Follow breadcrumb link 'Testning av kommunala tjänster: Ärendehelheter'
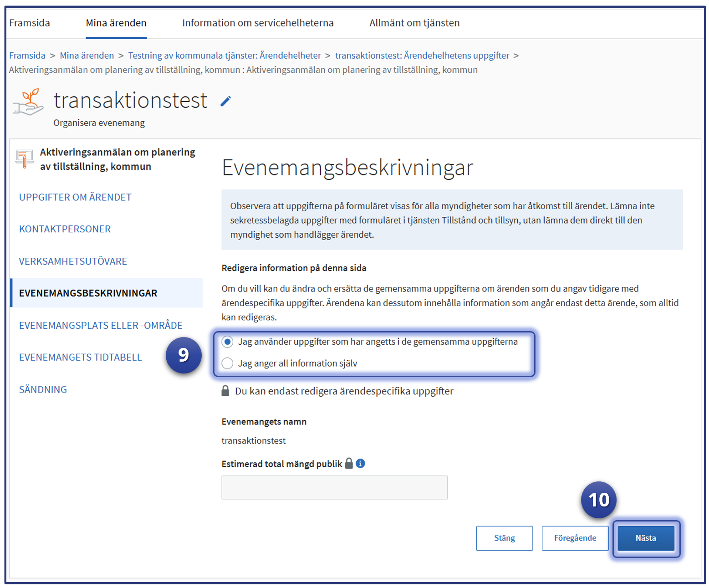This screenshot has width=709, height=588. 224,56
